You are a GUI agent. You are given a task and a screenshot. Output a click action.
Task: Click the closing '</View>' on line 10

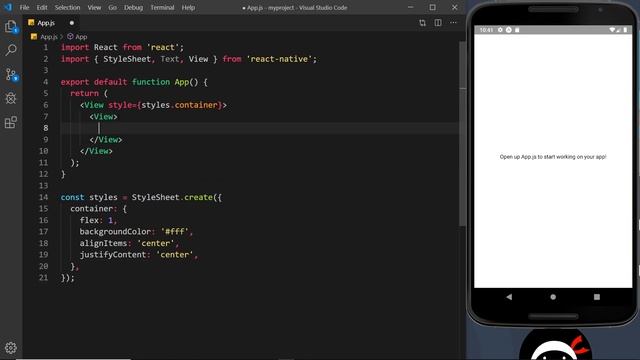96,151
